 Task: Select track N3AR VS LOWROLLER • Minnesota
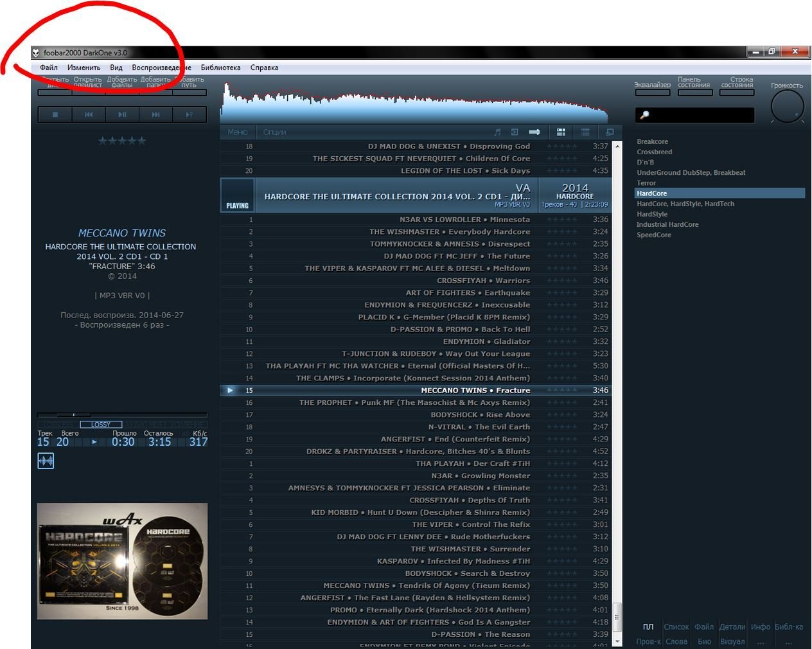pos(415,220)
